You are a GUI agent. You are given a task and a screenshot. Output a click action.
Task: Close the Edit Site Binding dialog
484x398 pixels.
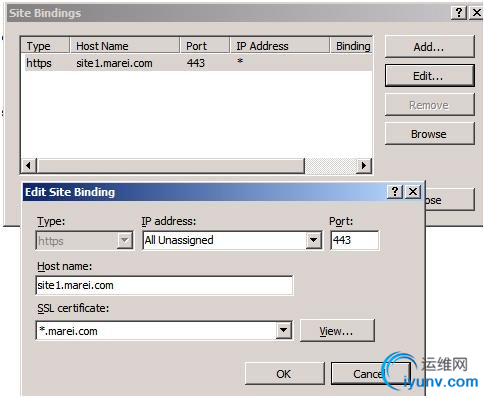click(x=413, y=192)
